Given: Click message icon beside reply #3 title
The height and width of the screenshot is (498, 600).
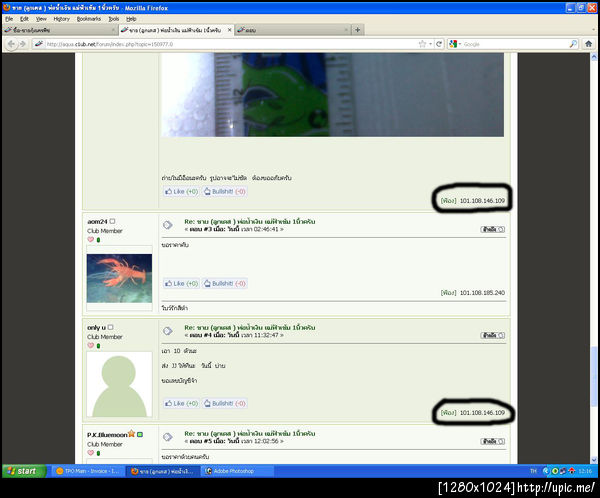Looking at the screenshot, I should (168, 225).
